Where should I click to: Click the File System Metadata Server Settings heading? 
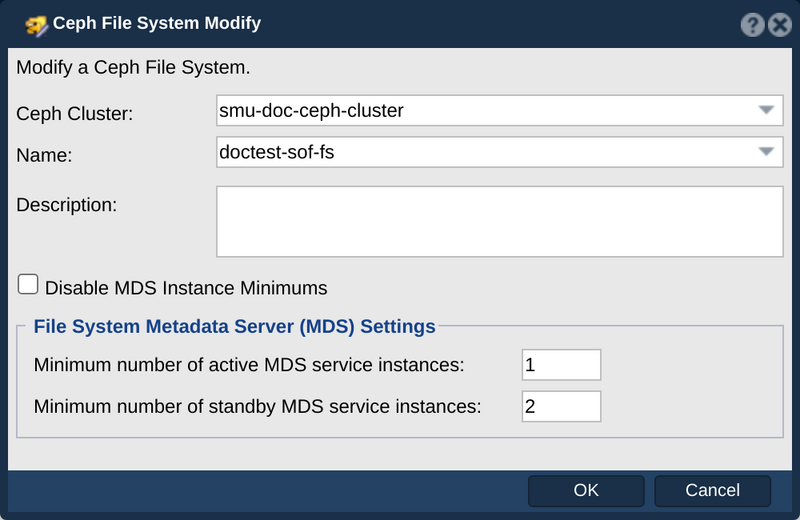(234, 327)
